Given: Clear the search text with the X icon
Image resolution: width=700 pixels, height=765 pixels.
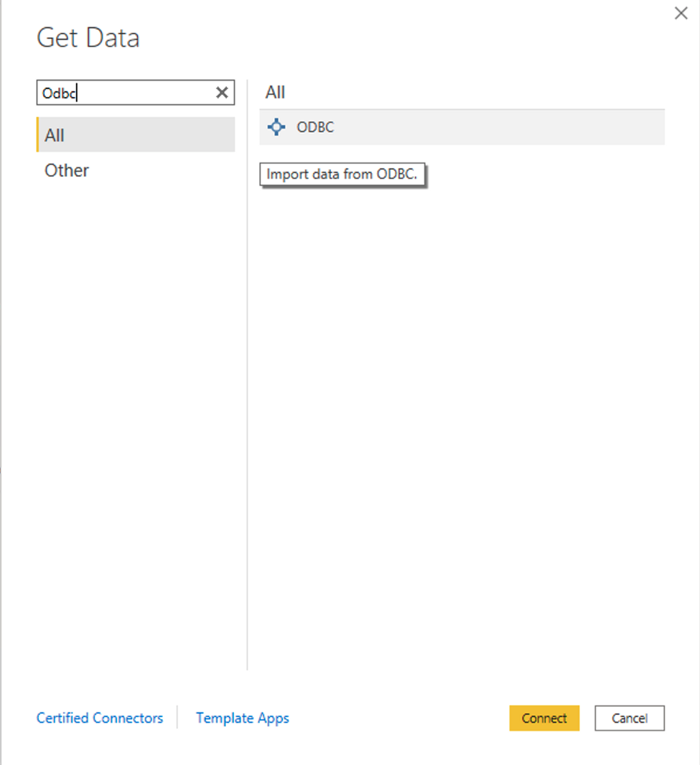Looking at the screenshot, I should tap(222, 92).
